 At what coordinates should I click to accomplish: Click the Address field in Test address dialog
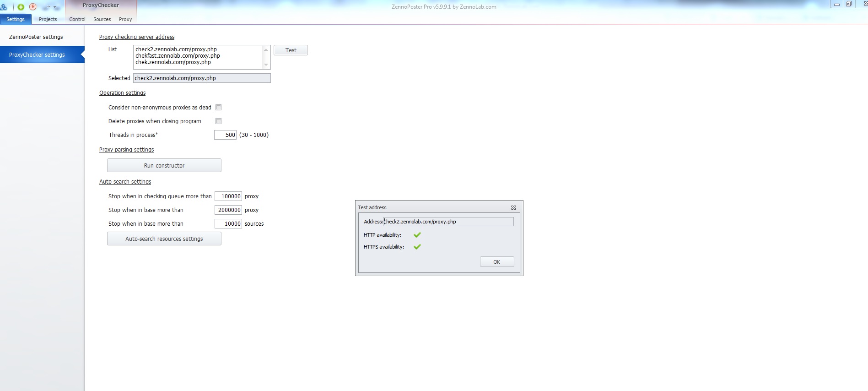tap(448, 222)
